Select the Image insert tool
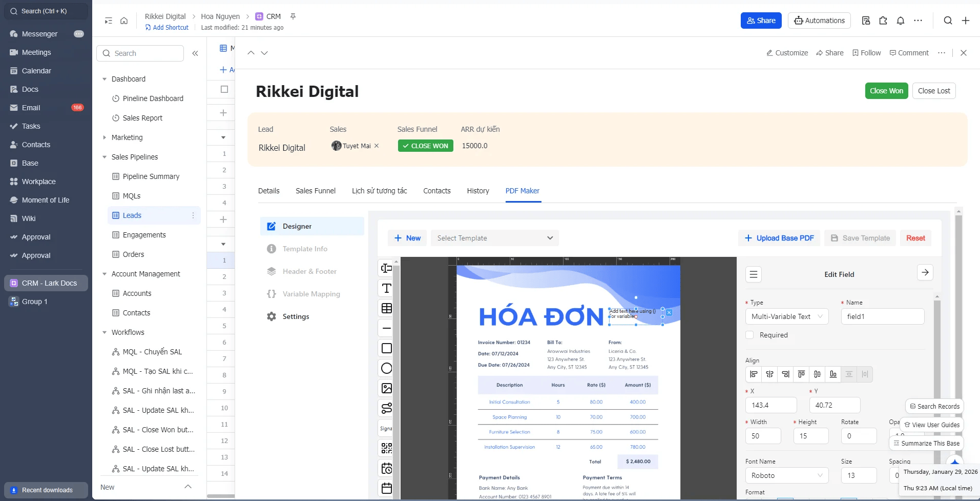Image resolution: width=980 pixels, height=501 pixels. 387,388
